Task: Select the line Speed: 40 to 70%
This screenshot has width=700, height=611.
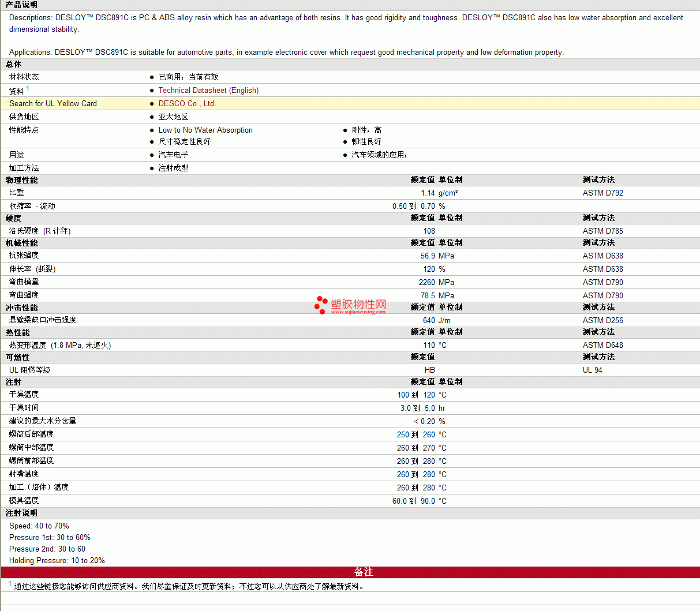Action: coord(39,526)
